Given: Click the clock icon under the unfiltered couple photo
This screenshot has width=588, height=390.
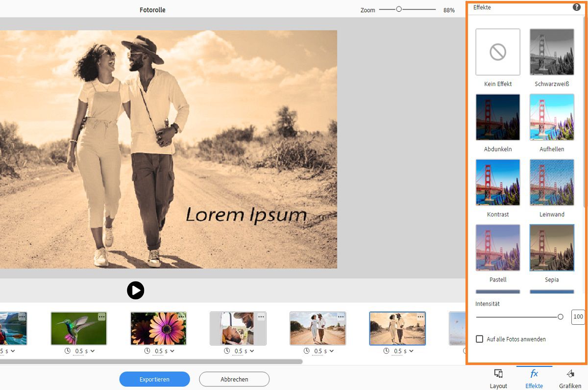Looking at the screenshot, I should tap(307, 351).
